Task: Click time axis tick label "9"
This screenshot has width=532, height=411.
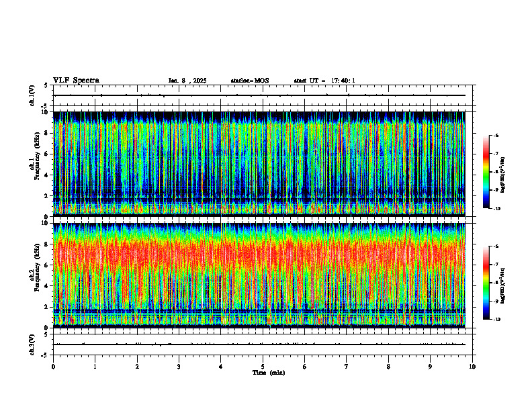Action: click(x=430, y=367)
